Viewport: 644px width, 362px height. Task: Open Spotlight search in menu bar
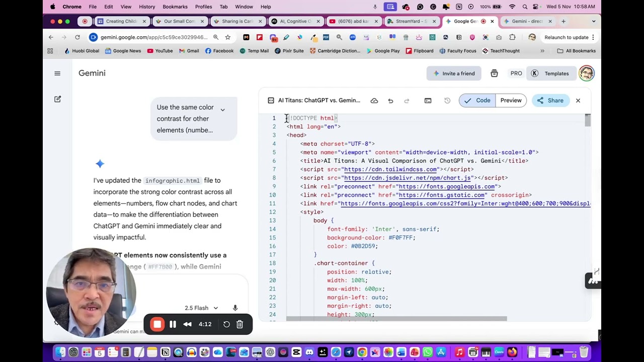coord(524,7)
